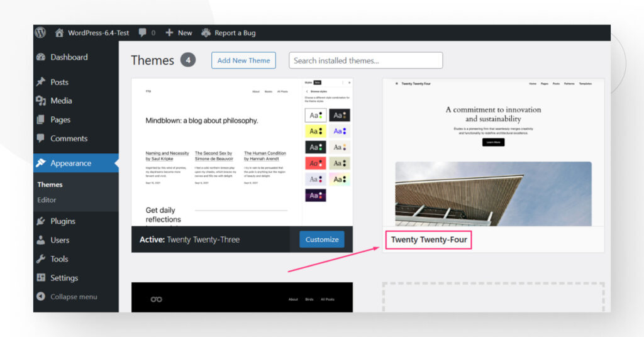Click the theme count badge showing 4
This screenshot has height=337, width=644.
point(187,60)
